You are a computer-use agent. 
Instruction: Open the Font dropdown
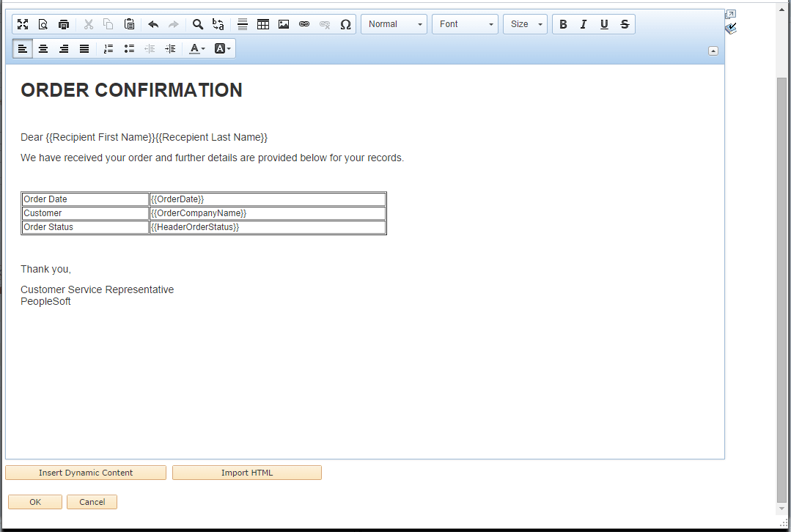[465, 23]
